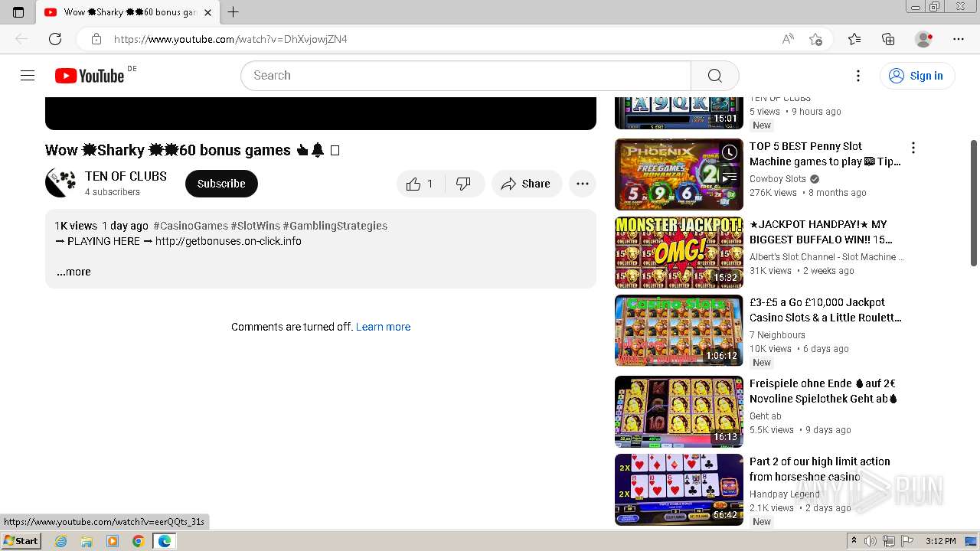This screenshot has height=551, width=980.
Task: Open JACKPOT HANDPAY video title
Action: point(821,232)
